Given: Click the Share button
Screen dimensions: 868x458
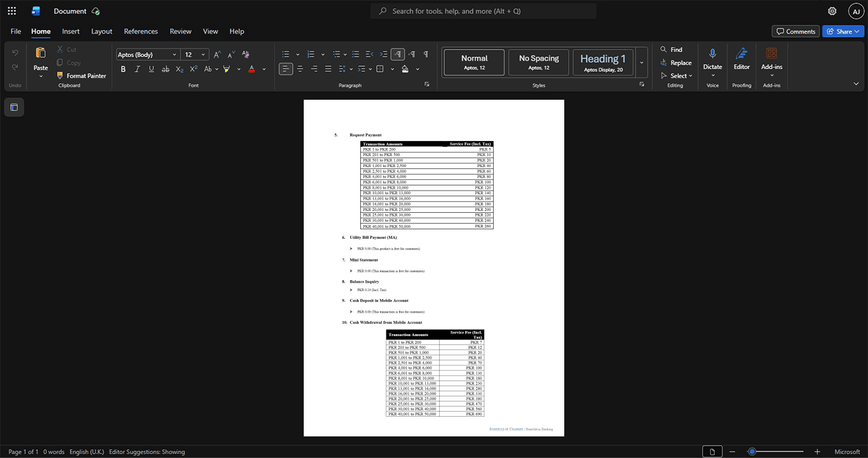Looking at the screenshot, I should (x=843, y=31).
